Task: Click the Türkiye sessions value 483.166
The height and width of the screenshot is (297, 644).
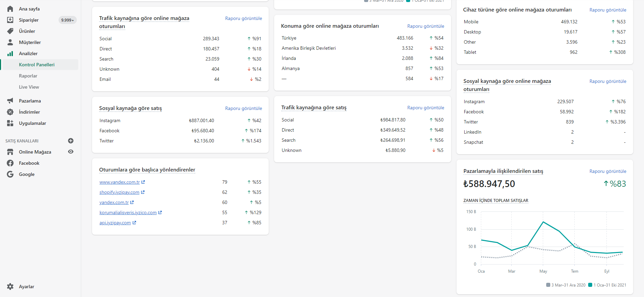Action: click(x=405, y=38)
